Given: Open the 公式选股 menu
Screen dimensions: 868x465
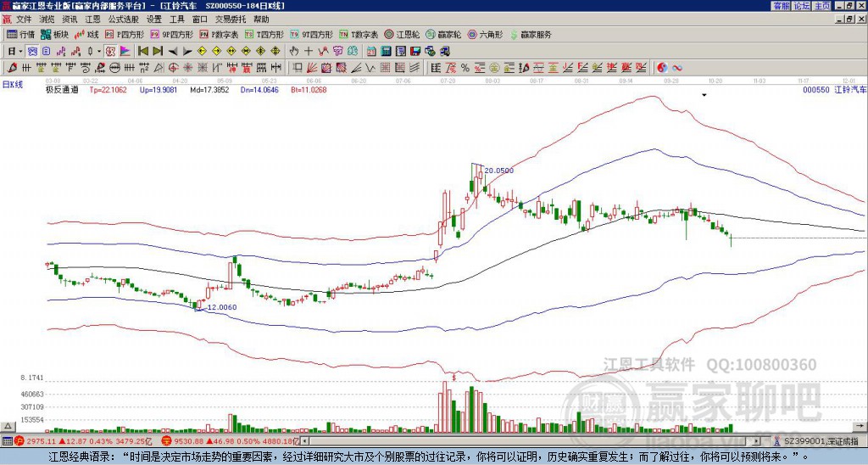Looking at the screenshot, I should point(124,20).
